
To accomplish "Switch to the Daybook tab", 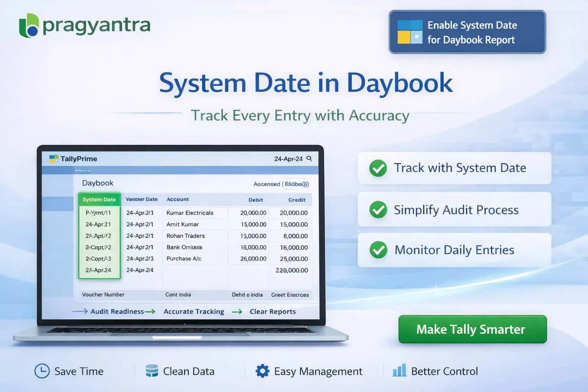I will 97,183.
